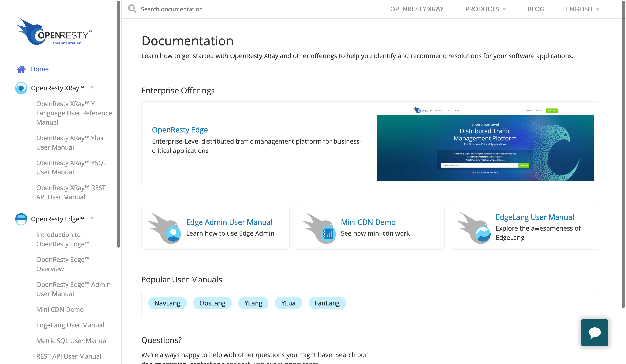Screen dimensions: 626x364
Task: Click the sidebar vertical scrollbar
Action: 119,124
